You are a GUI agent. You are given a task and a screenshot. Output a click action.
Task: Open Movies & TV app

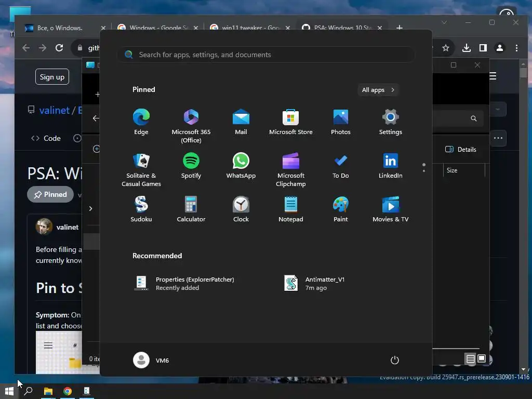[x=391, y=209]
